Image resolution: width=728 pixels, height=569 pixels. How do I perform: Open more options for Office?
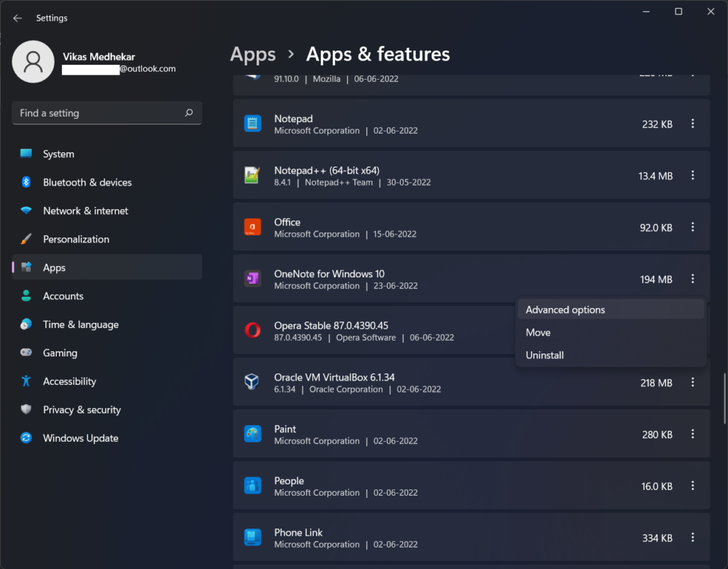692,227
